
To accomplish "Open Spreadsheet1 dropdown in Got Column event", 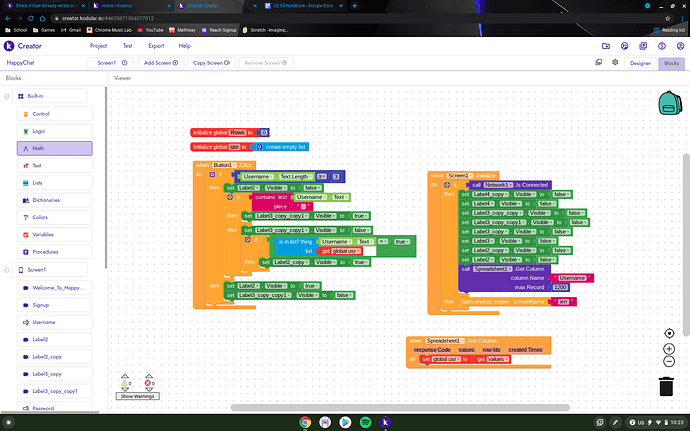I will [x=446, y=341].
